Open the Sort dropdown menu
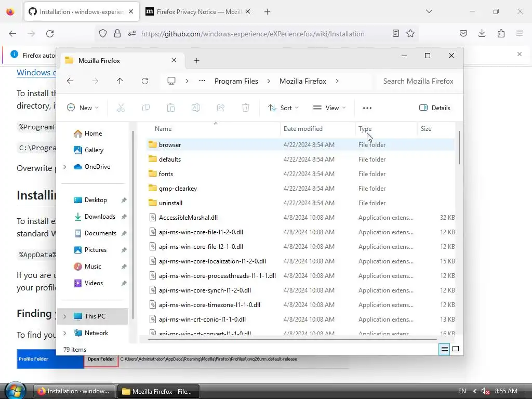Image resolution: width=532 pixels, height=399 pixels. 283,108
